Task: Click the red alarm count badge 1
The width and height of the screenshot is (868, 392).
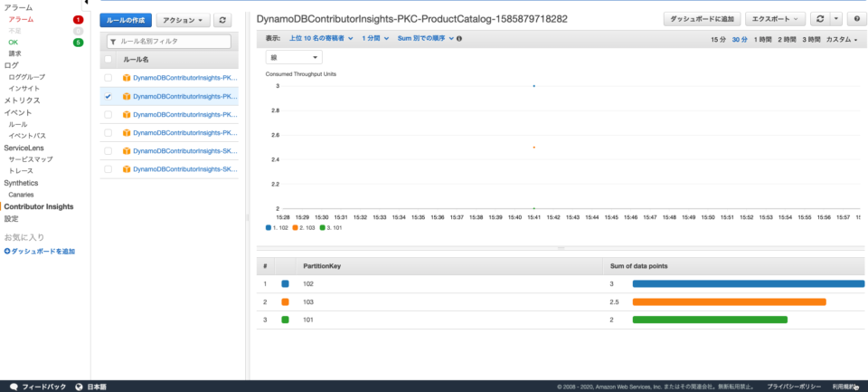Action: coord(78,19)
